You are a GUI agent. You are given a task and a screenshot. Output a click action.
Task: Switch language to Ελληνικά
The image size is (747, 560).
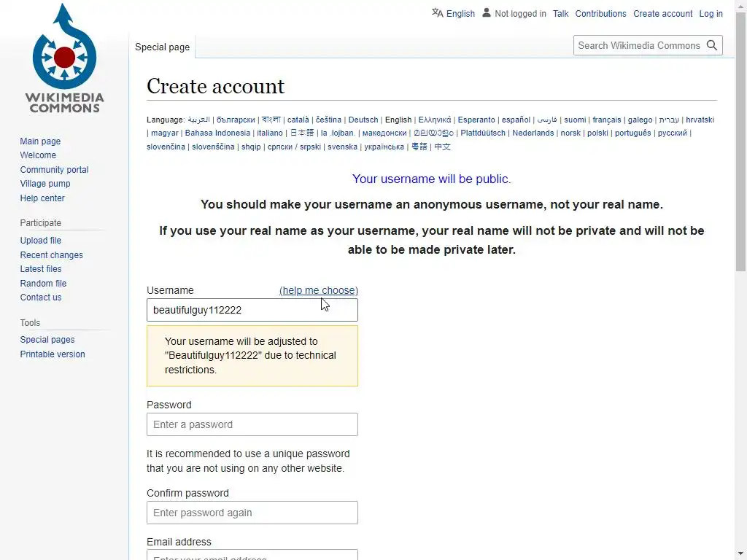tap(435, 120)
